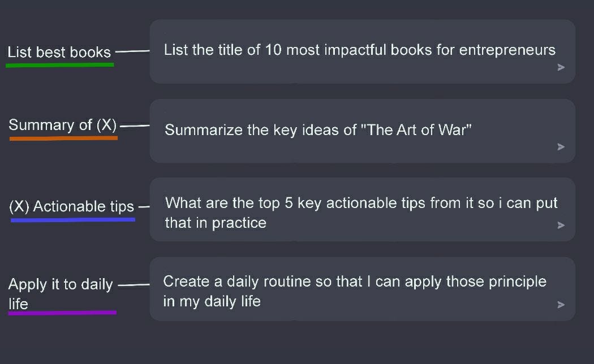Open the "(X) Actionable tips" entry
The image size is (594, 364).
point(71,206)
